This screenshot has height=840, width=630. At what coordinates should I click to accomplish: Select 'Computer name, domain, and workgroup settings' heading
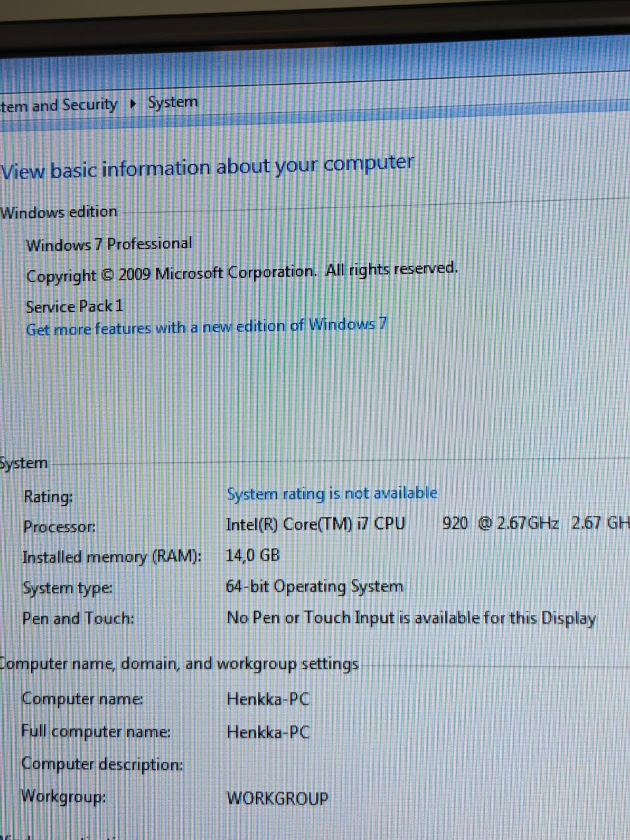coord(179,663)
